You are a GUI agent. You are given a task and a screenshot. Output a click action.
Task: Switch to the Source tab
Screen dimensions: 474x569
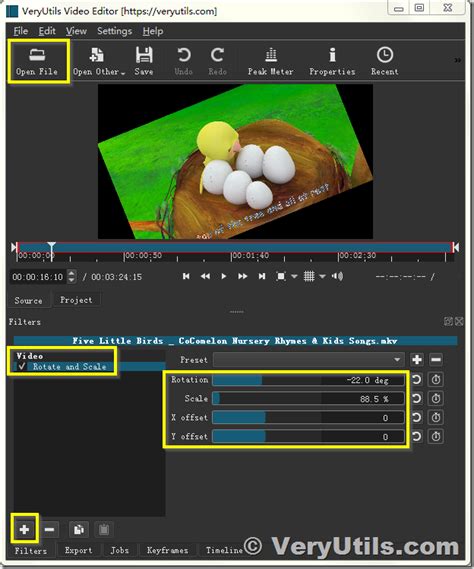tap(28, 300)
